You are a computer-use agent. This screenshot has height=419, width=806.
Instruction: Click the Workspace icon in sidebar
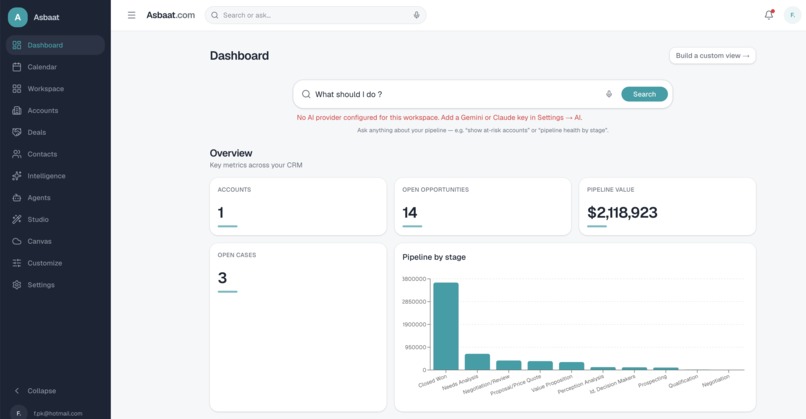tap(17, 89)
